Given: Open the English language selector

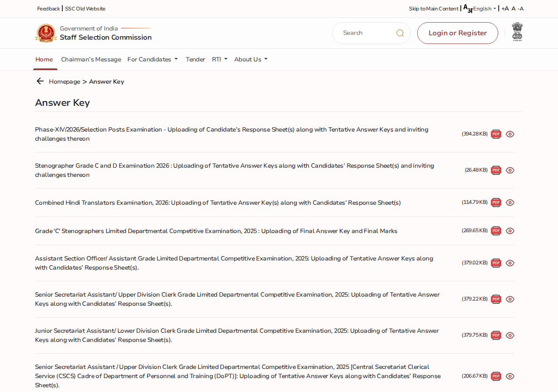Looking at the screenshot, I should (x=484, y=9).
